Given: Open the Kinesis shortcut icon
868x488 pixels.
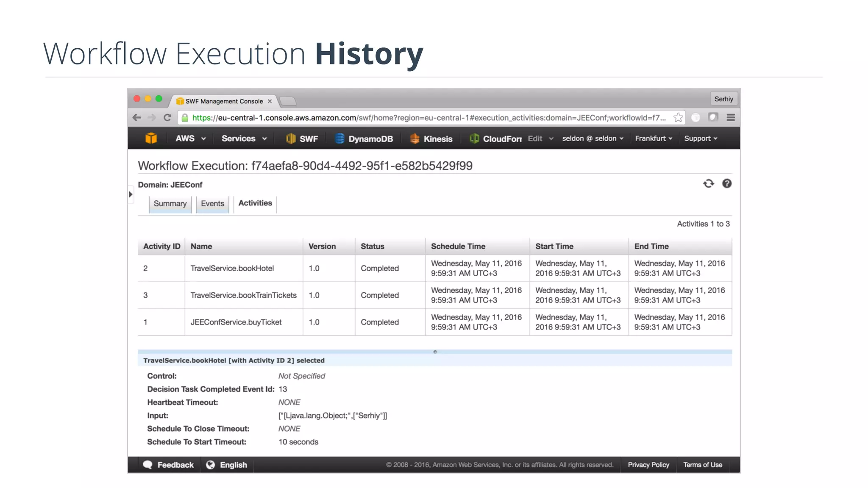Looking at the screenshot, I should (x=415, y=139).
